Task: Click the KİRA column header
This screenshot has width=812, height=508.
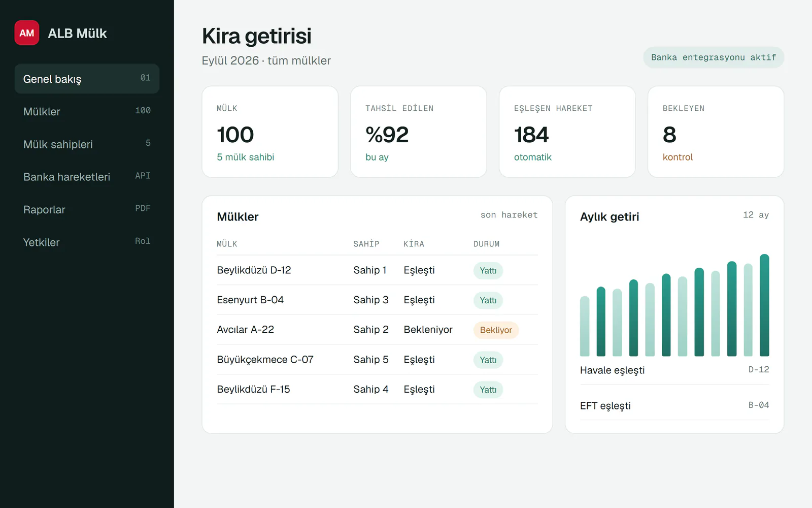Action: 414,244
